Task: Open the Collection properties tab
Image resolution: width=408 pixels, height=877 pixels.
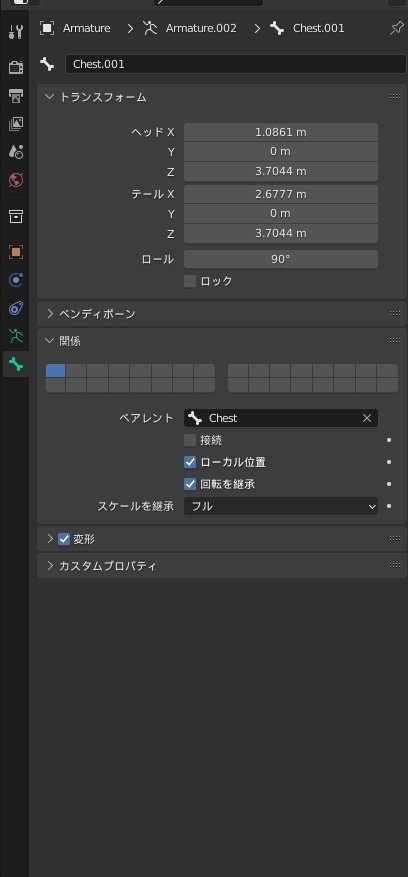Action: [x=16, y=216]
